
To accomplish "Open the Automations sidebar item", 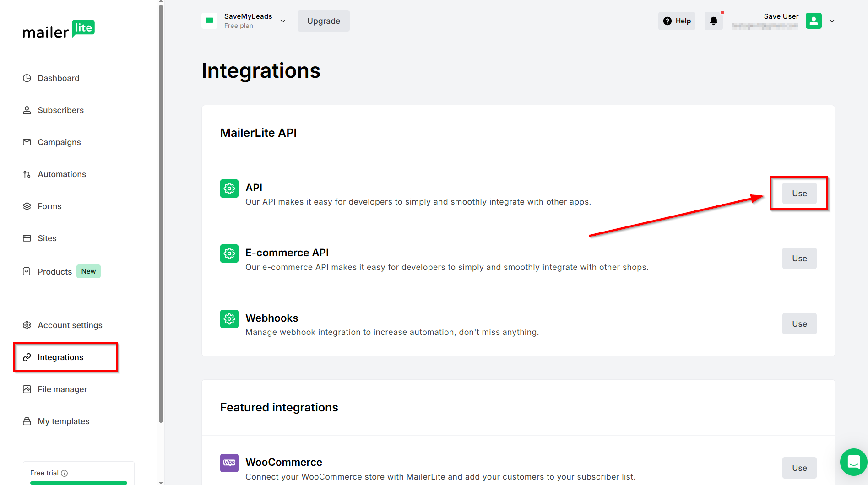I will point(62,174).
